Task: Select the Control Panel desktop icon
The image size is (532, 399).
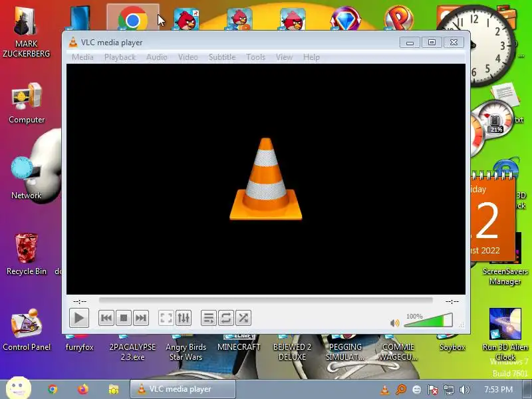Action: click(x=27, y=330)
